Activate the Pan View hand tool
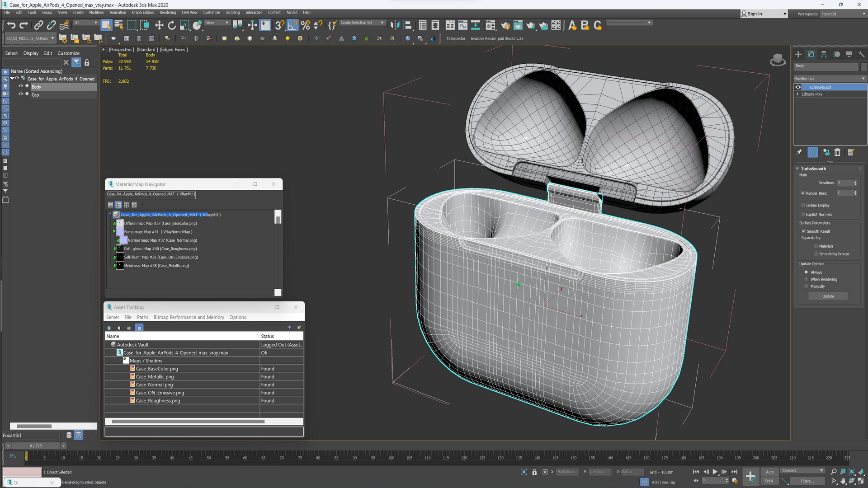This screenshot has width=868, height=488. tap(843, 481)
